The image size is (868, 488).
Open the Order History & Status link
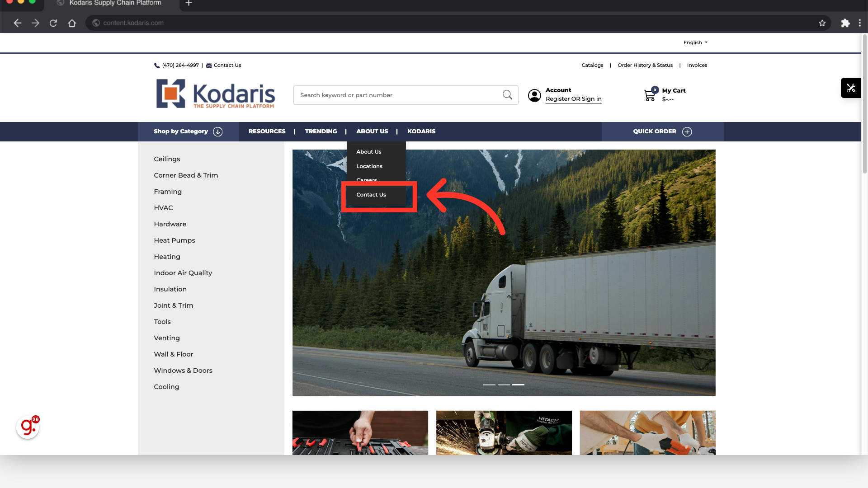pyautogui.click(x=645, y=65)
